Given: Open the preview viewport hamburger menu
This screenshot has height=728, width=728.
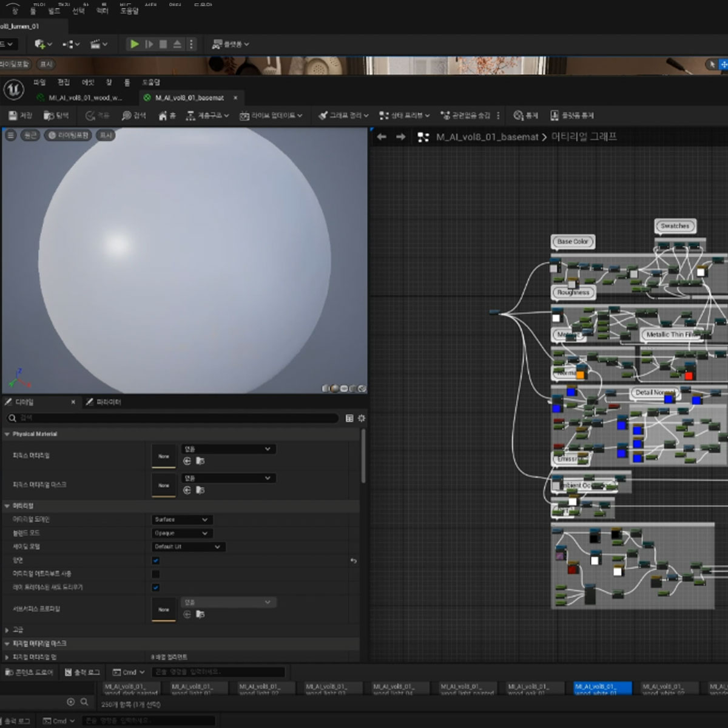Looking at the screenshot, I should 10,135.
